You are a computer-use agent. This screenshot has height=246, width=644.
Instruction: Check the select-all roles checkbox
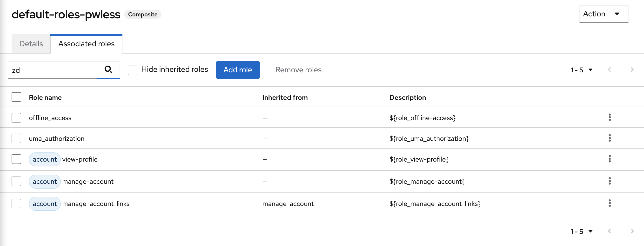coord(16,97)
